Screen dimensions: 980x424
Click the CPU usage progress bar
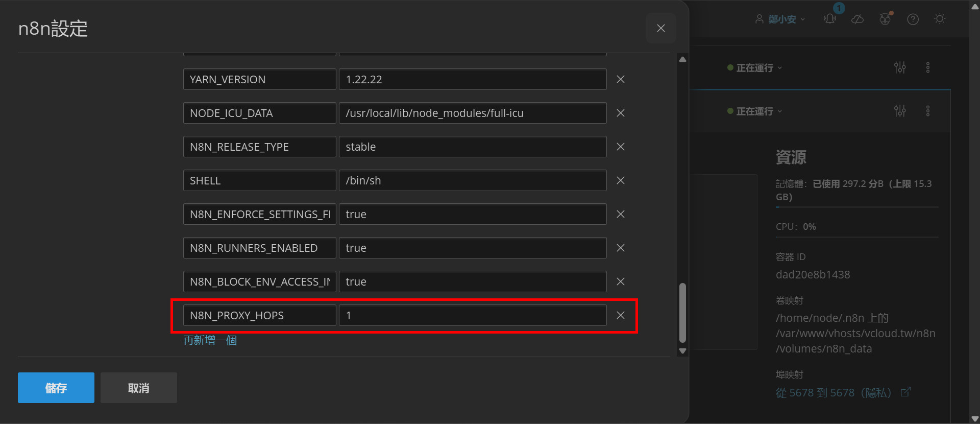(x=857, y=237)
